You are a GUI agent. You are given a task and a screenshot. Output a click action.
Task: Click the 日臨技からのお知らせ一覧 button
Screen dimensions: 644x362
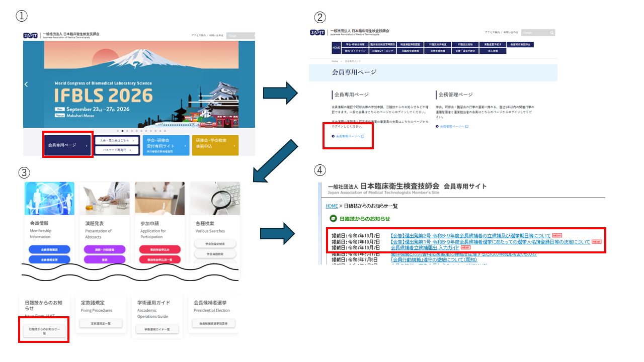tap(44, 330)
